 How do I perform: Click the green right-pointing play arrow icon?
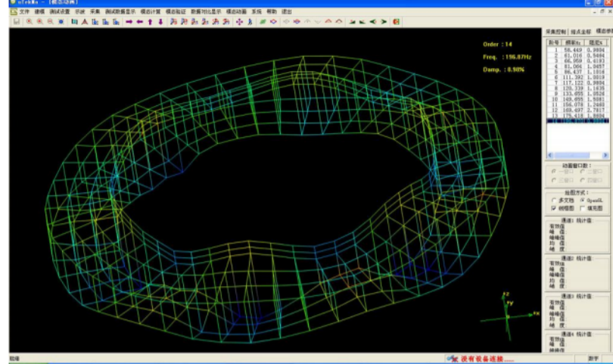(x=384, y=22)
